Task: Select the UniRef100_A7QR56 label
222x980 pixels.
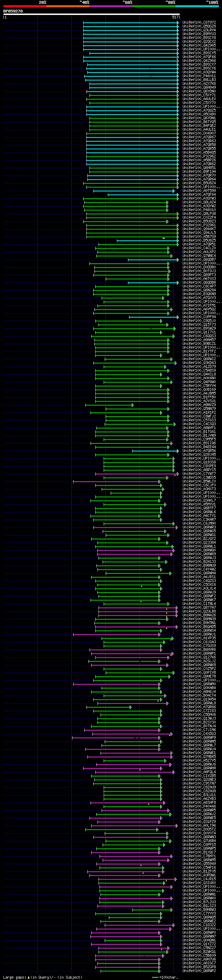Action: [199, 451]
